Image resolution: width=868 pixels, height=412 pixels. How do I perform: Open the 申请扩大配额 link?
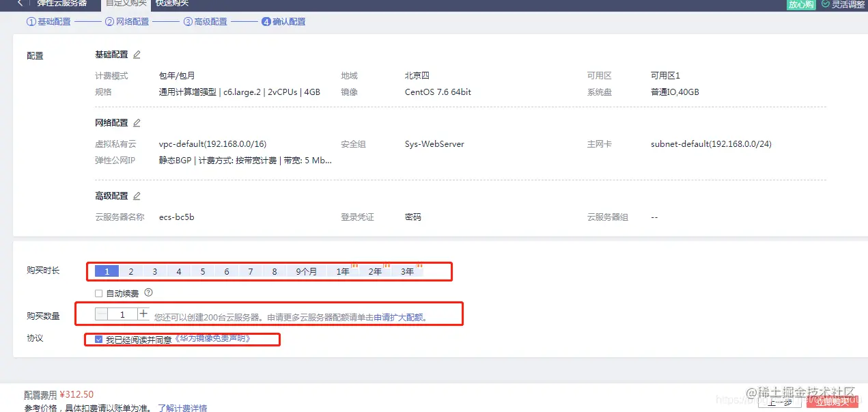pyautogui.click(x=398, y=318)
